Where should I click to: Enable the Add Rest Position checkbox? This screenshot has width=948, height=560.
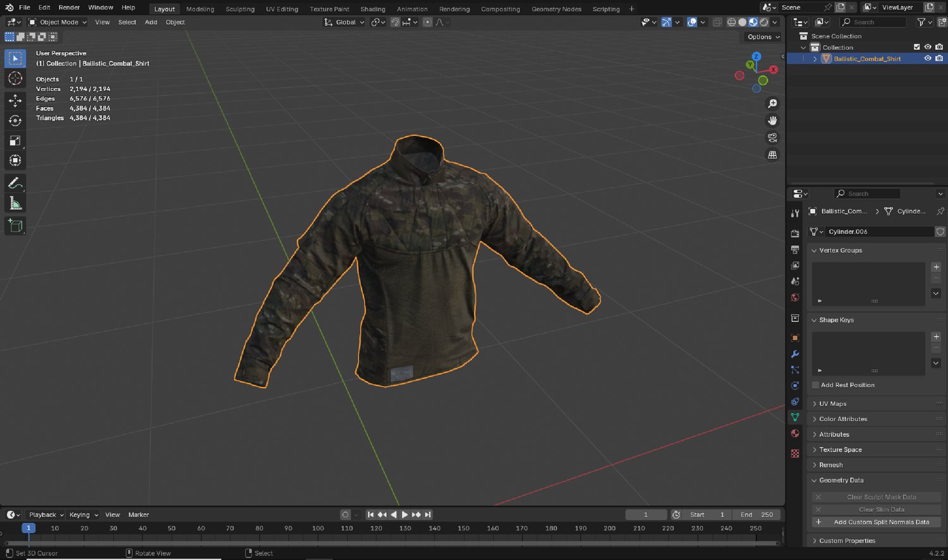[815, 385]
